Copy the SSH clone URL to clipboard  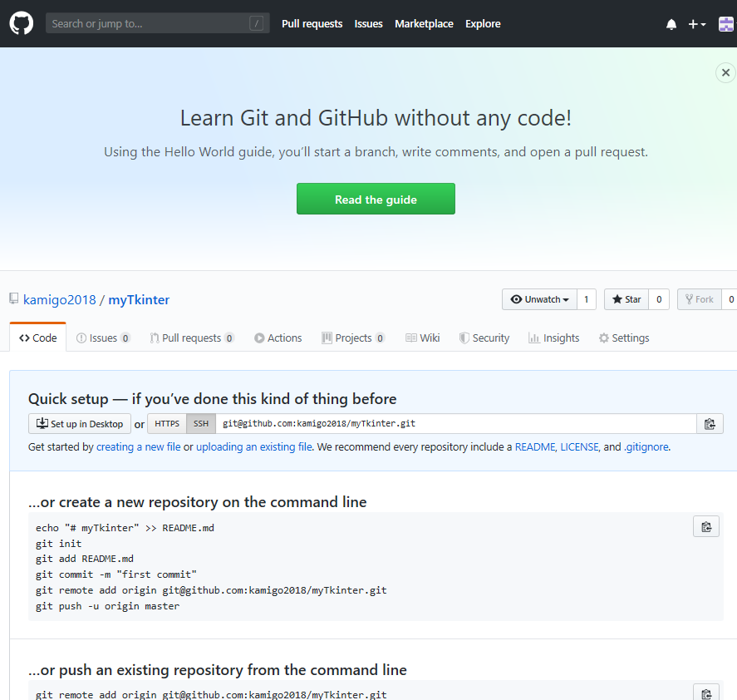(710, 424)
